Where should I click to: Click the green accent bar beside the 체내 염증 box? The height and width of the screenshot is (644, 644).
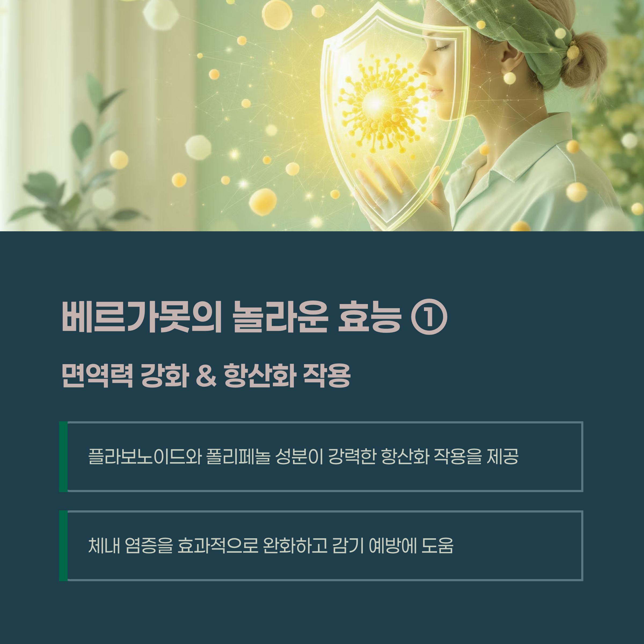pyautogui.click(x=63, y=546)
